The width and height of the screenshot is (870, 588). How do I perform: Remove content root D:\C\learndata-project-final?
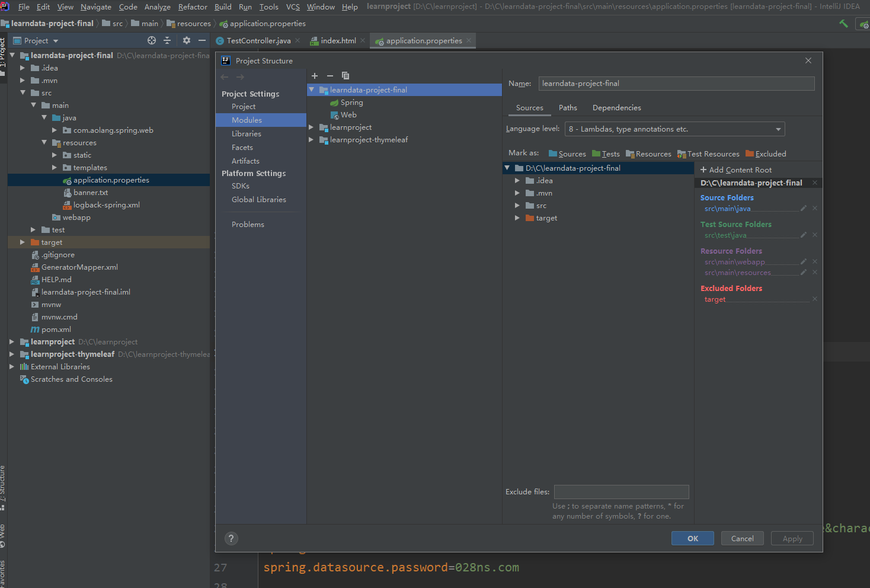815,183
